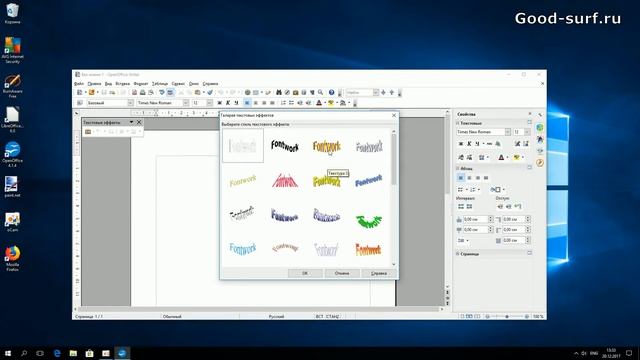Click the Zoom magnifier toolbar icon
Viewport: 640px width, 360px height.
(x=320, y=93)
